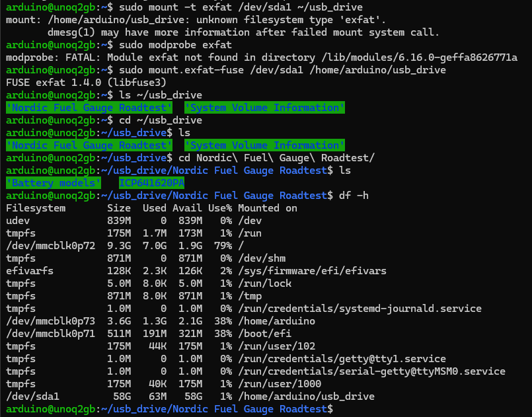
Task: Click the /dev/sda1 filesystem row entry
Action: click(32, 397)
